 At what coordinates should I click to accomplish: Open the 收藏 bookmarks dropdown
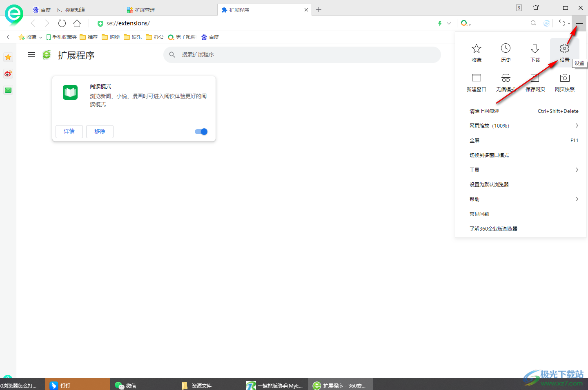(31, 37)
